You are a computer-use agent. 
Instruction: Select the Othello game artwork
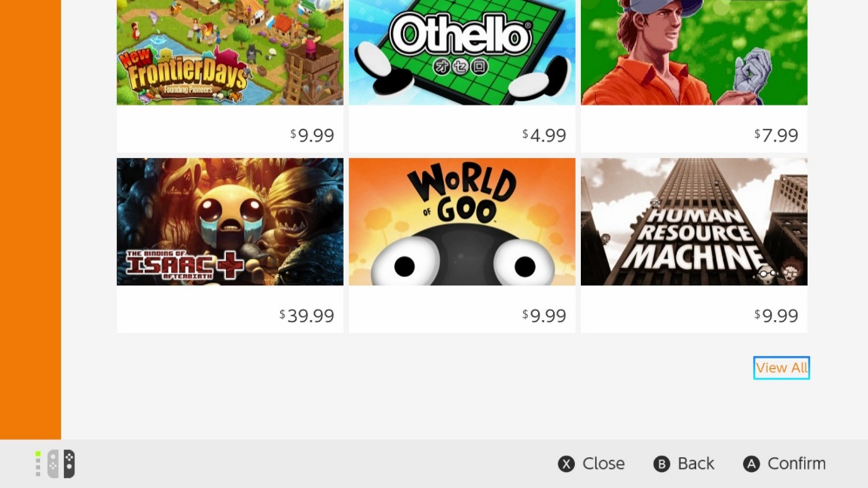click(x=462, y=53)
